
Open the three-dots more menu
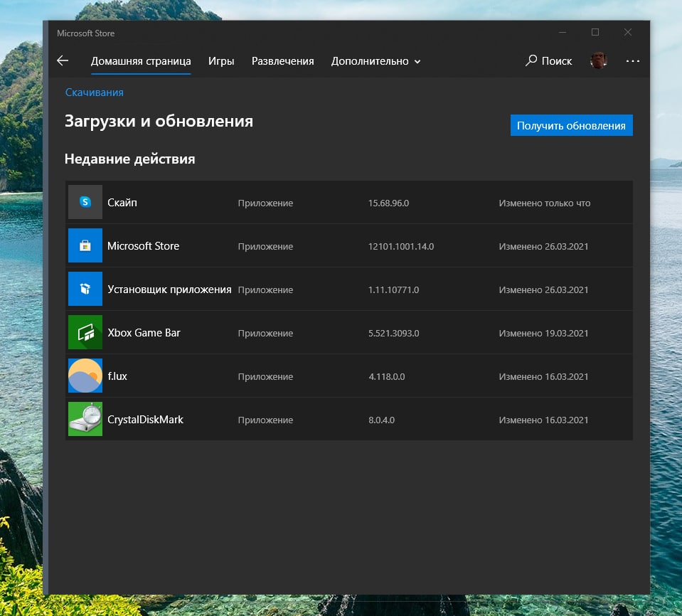click(x=632, y=61)
